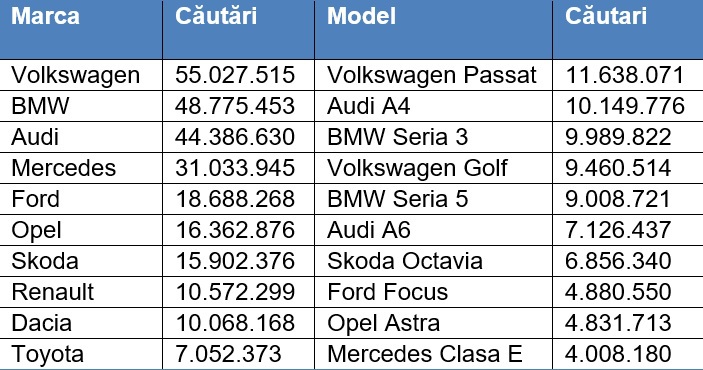Click the Volkswagen Passat model cell
Screen dimensions: 703x370
[x=432, y=75]
